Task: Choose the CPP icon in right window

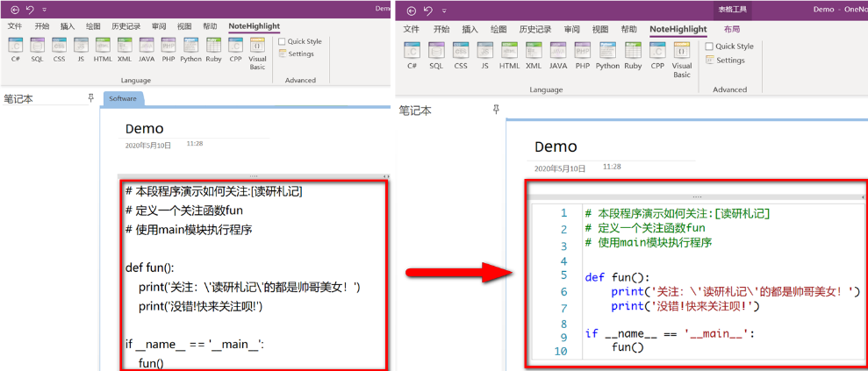Action: [657, 51]
